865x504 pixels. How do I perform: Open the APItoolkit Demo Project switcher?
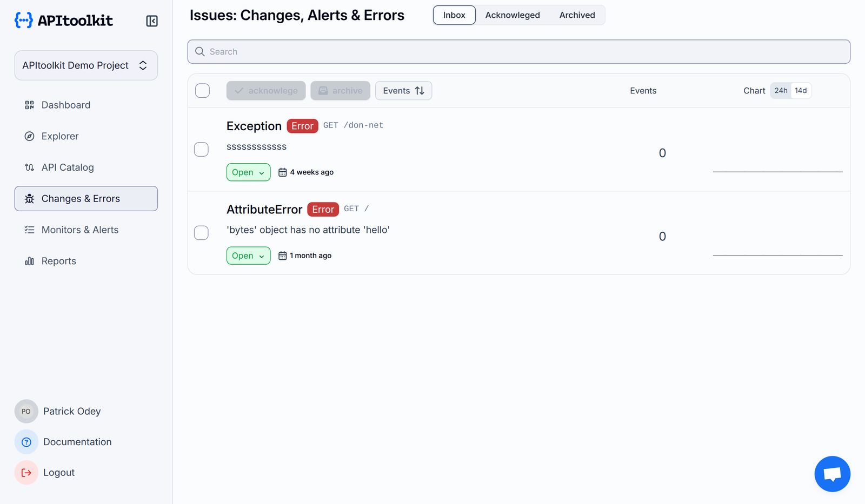click(86, 65)
